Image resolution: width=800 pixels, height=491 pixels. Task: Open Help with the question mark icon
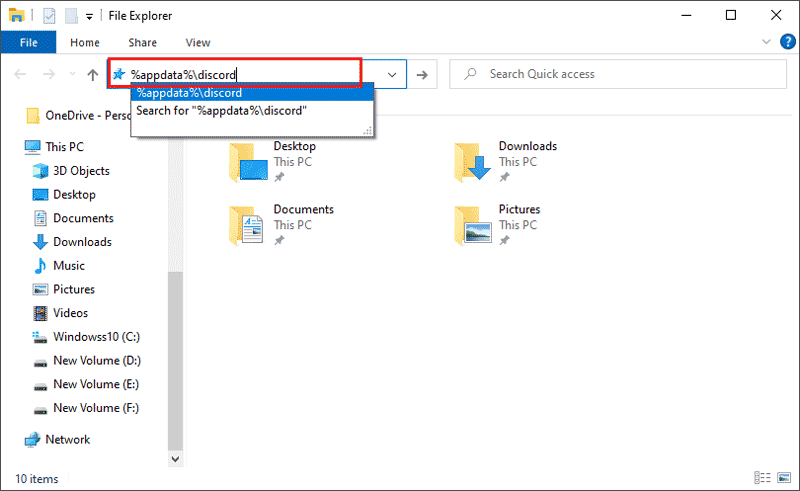(788, 41)
